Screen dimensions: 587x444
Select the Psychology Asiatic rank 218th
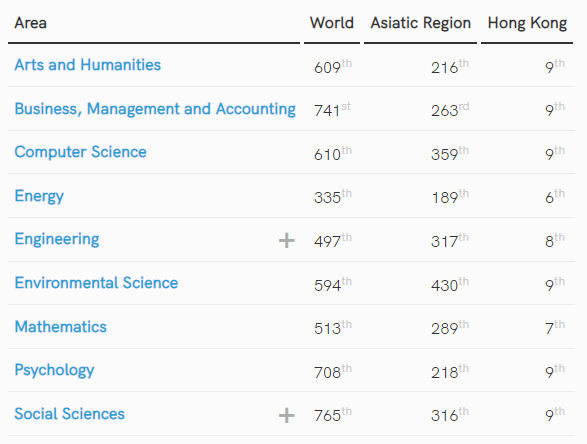click(x=450, y=371)
